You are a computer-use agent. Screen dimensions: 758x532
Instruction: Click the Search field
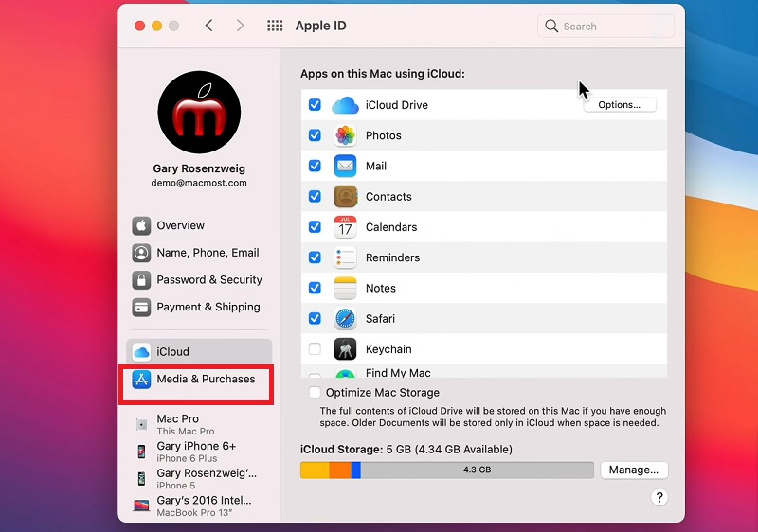pos(606,27)
